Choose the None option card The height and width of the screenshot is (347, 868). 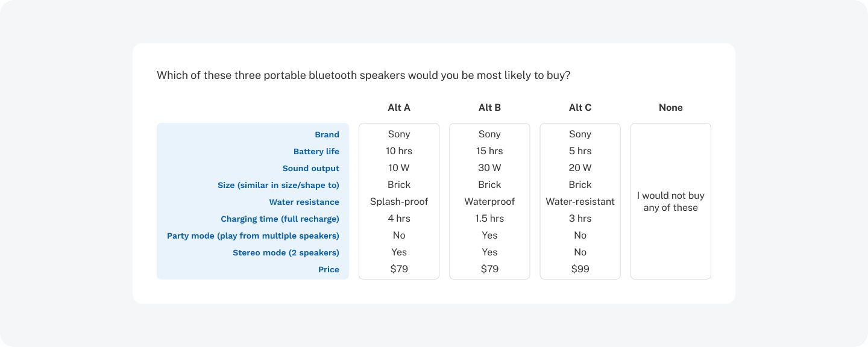[670, 201]
